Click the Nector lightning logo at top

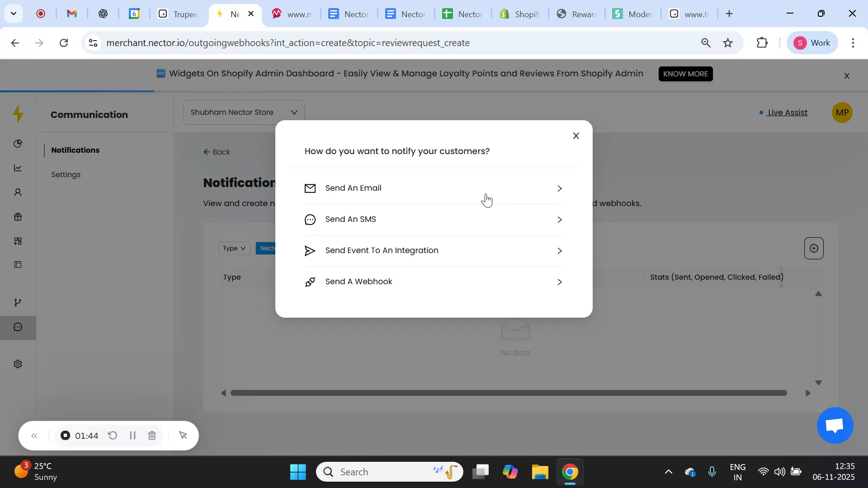[x=18, y=114]
